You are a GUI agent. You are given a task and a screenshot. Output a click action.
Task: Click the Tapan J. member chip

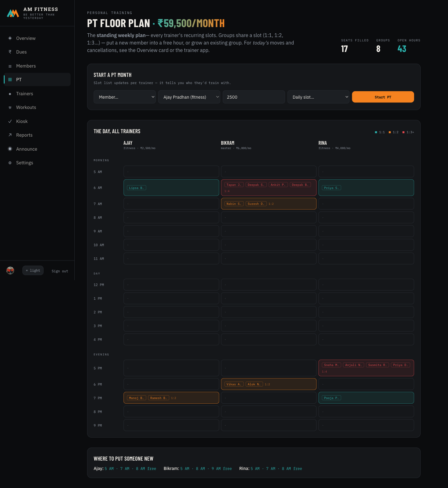(x=234, y=185)
